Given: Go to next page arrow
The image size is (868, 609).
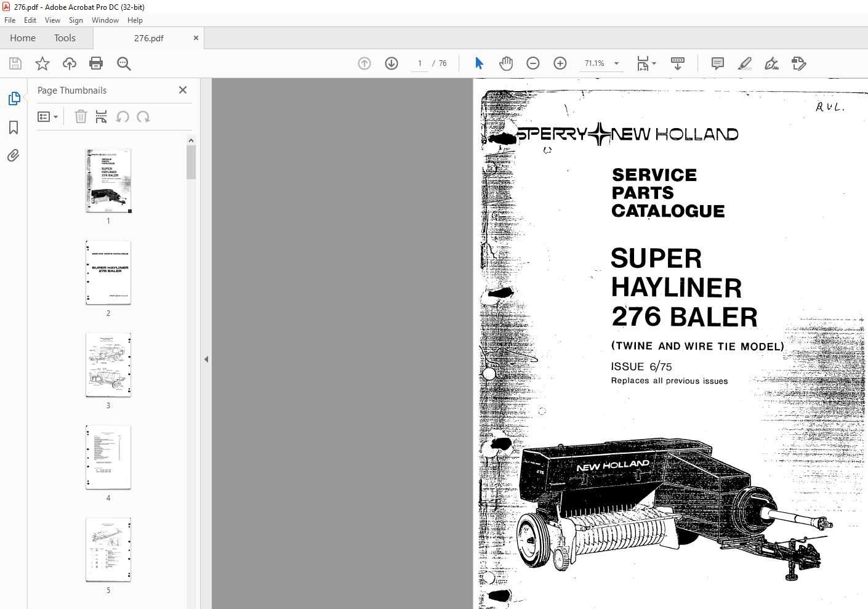Looking at the screenshot, I should coord(392,63).
